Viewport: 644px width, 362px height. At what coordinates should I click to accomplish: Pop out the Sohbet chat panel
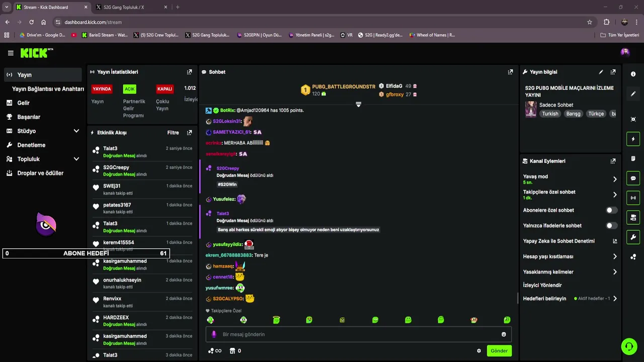pyautogui.click(x=510, y=72)
